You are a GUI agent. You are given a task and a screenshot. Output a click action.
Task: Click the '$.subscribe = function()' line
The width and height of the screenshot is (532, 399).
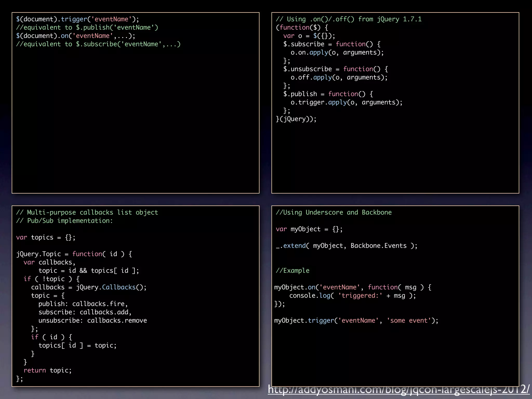click(332, 44)
